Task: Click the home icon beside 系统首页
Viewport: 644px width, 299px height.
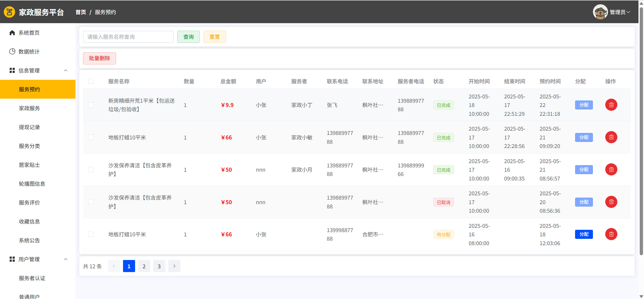Action: coord(12,33)
